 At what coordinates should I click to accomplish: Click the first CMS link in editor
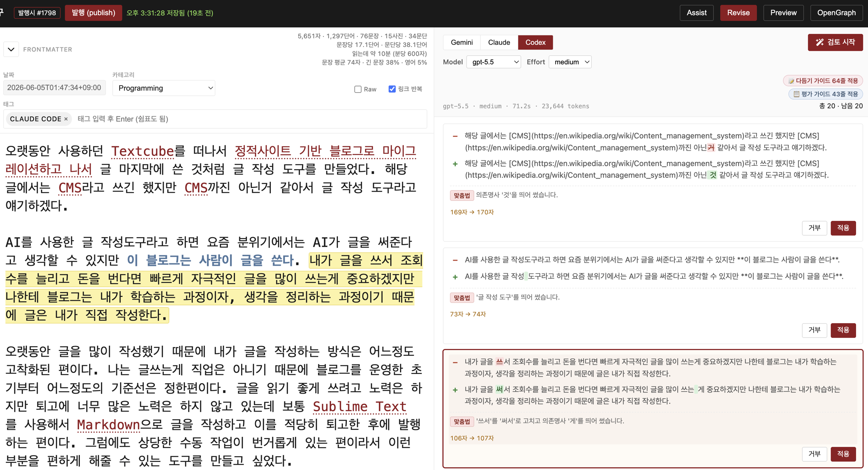click(x=70, y=187)
